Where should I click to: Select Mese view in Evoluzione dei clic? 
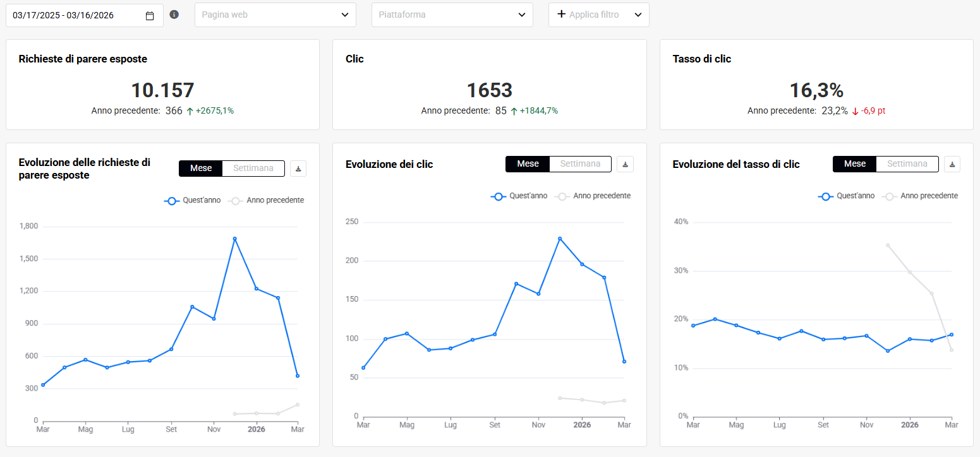point(528,164)
